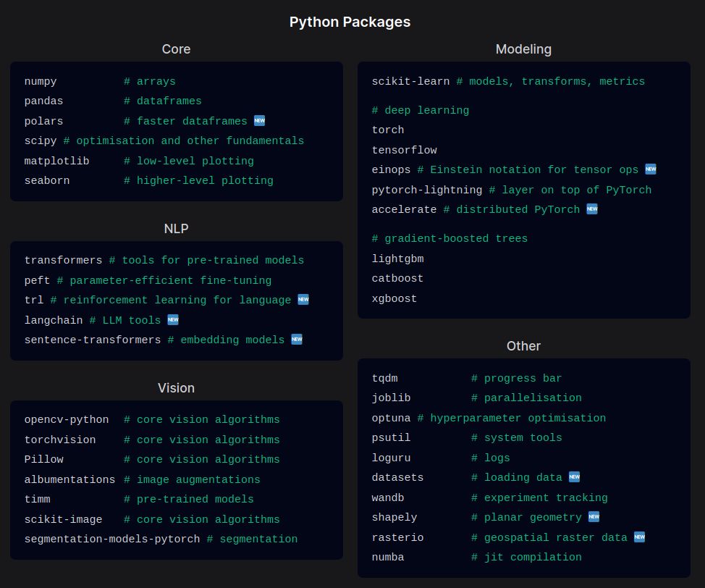Click the '# parameter-efficient fine-tuning' comment
705x588 pixels.
tap(164, 280)
